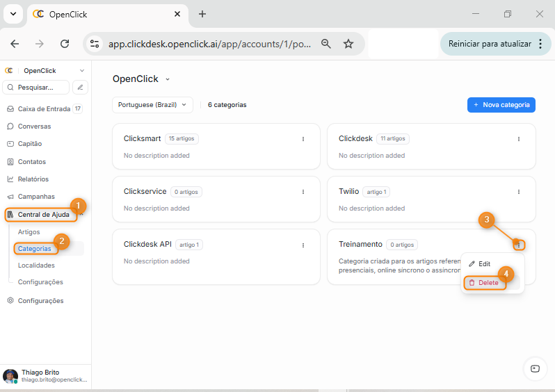Open the three-dot menu on Clickdesk API card
555x392 pixels.
[303, 245]
